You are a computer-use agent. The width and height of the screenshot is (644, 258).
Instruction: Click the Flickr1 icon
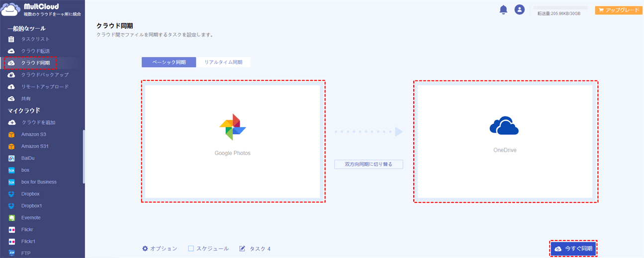tap(11, 242)
